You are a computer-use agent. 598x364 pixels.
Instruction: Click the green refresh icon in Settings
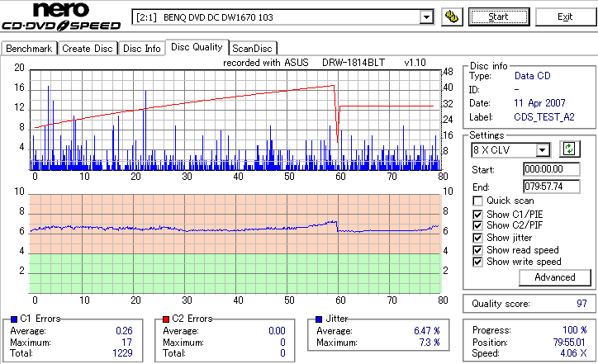point(569,149)
